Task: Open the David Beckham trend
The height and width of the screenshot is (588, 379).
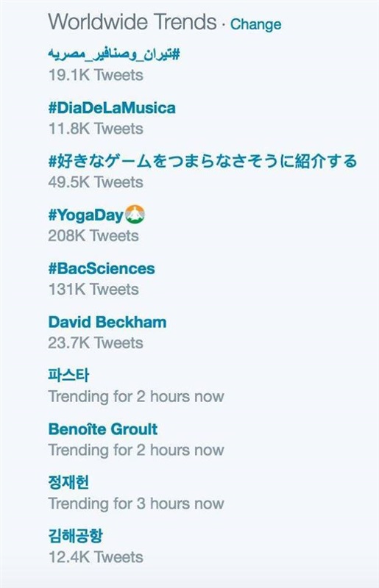Action: click(107, 322)
